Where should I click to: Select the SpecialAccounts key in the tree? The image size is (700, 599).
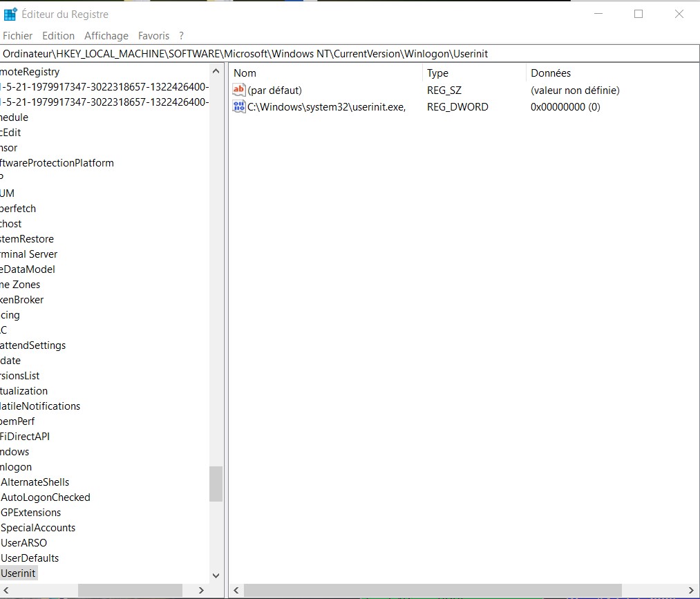click(38, 528)
